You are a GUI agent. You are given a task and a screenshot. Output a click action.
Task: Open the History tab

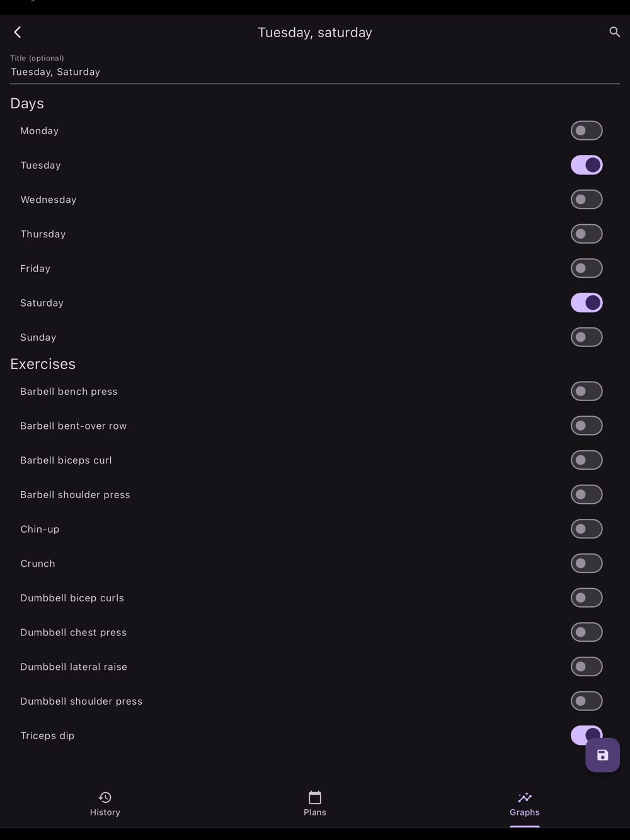tap(105, 803)
